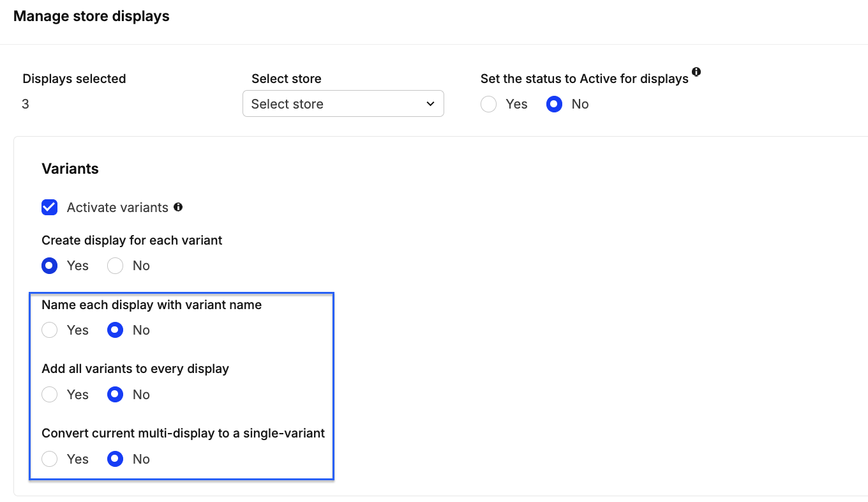Click info icon beside Set status to Active

pos(696,72)
